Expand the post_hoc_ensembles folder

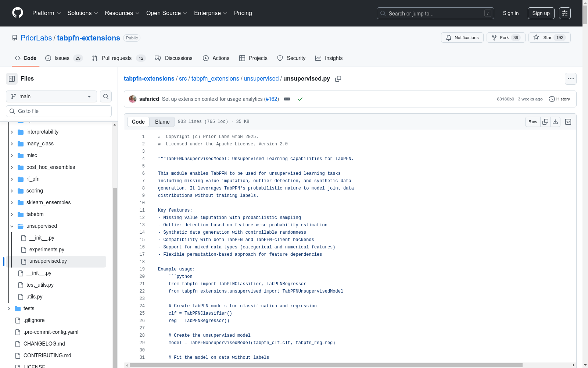12,167
